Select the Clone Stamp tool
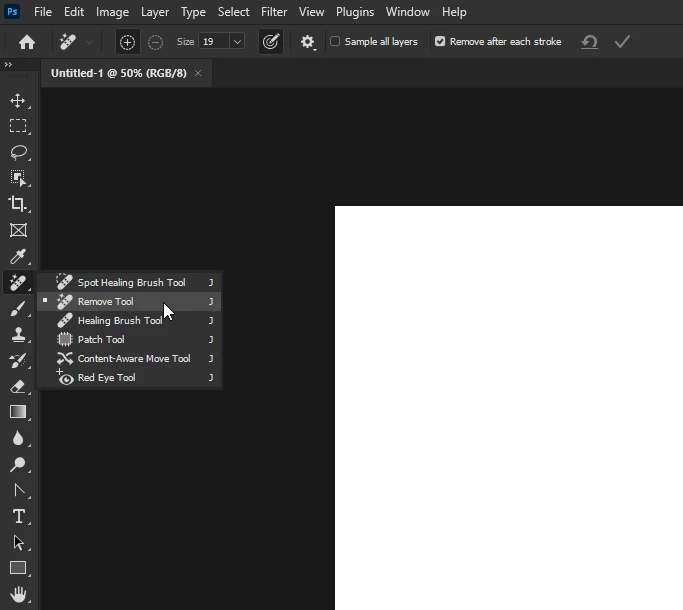Viewport: 683px width, 610px height. (18, 335)
